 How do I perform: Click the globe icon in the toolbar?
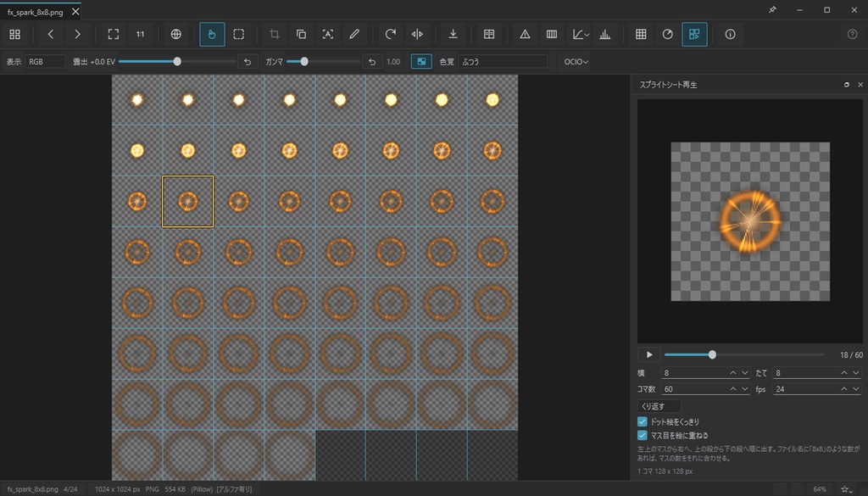[x=176, y=34]
